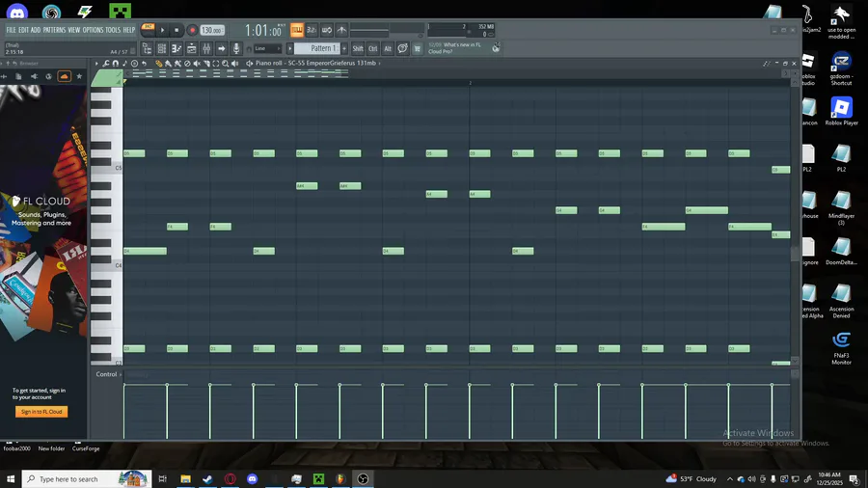Click the microphone recording icon in toolbar

[x=236, y=48]
